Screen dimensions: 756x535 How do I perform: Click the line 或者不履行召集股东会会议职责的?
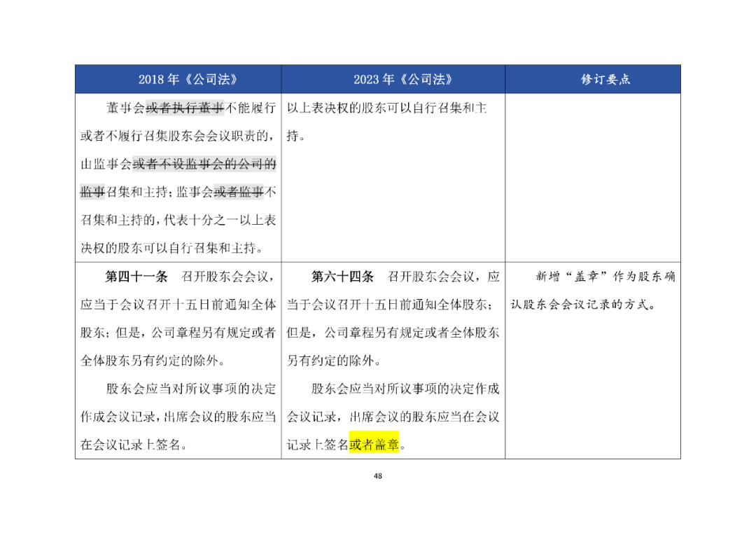[178, 136]
